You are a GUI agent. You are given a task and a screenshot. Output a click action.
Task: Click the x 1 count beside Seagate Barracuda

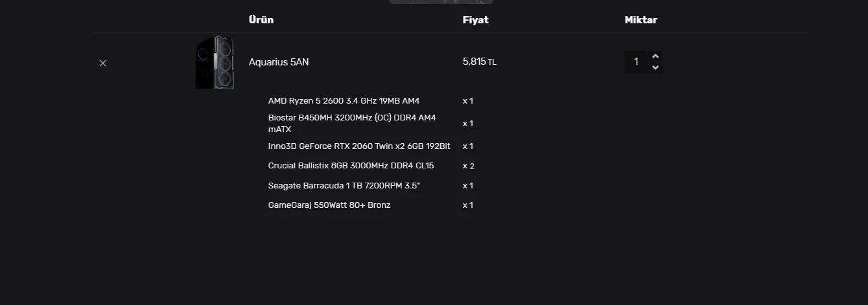coord(468,186)
